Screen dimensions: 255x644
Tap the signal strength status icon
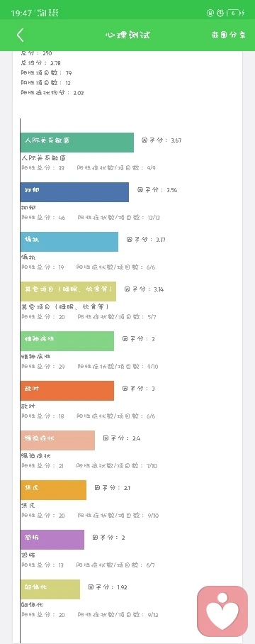[x=42, y=13]
